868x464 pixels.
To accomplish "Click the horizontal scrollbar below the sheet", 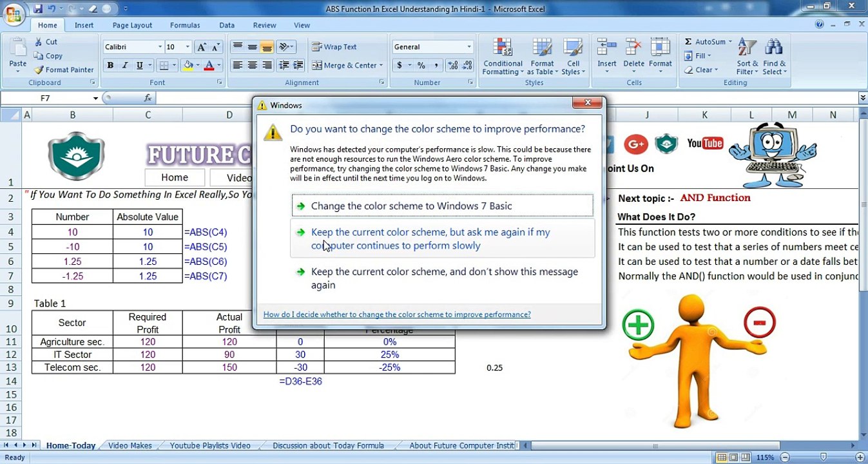I will [x=655, y=445].
